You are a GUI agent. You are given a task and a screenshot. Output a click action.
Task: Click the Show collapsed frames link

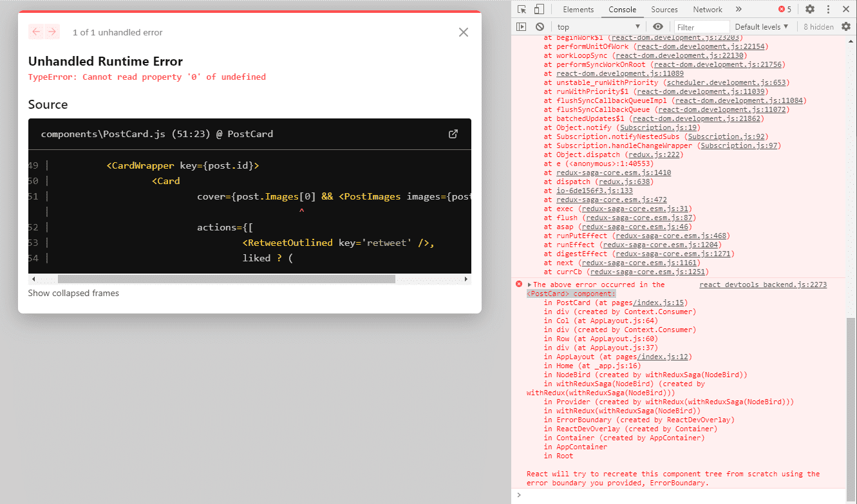tap(73, 293)
